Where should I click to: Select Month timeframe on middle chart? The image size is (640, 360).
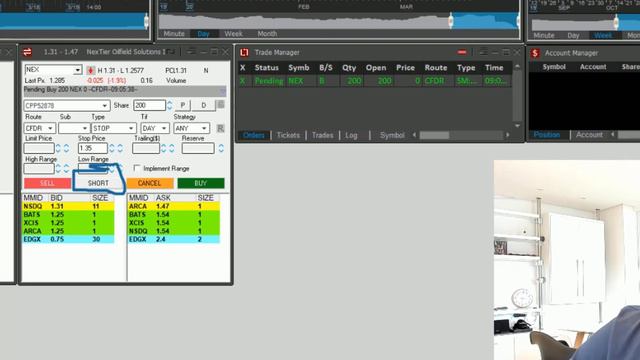(267, 34)
